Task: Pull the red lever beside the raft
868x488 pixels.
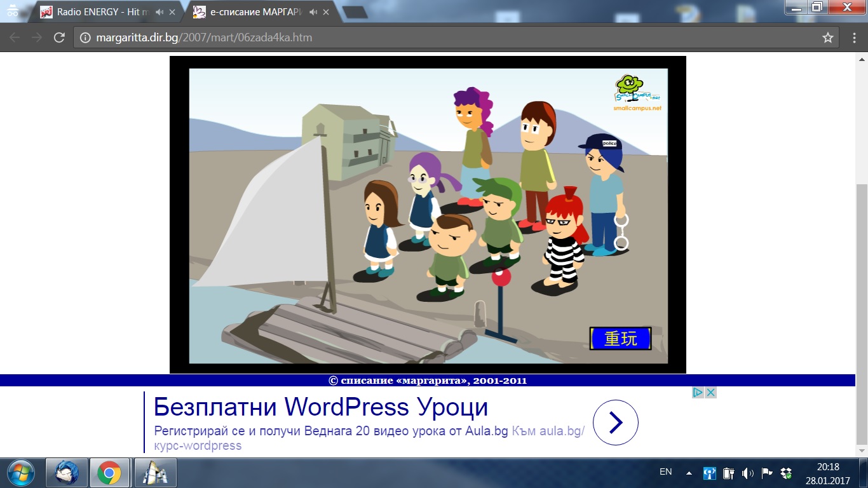Action: [501, 278]
